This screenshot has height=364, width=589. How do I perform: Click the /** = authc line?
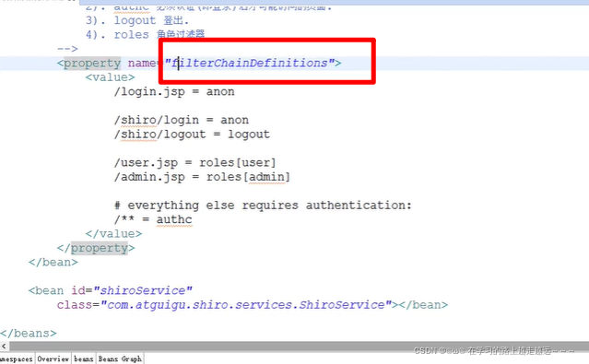153,219
